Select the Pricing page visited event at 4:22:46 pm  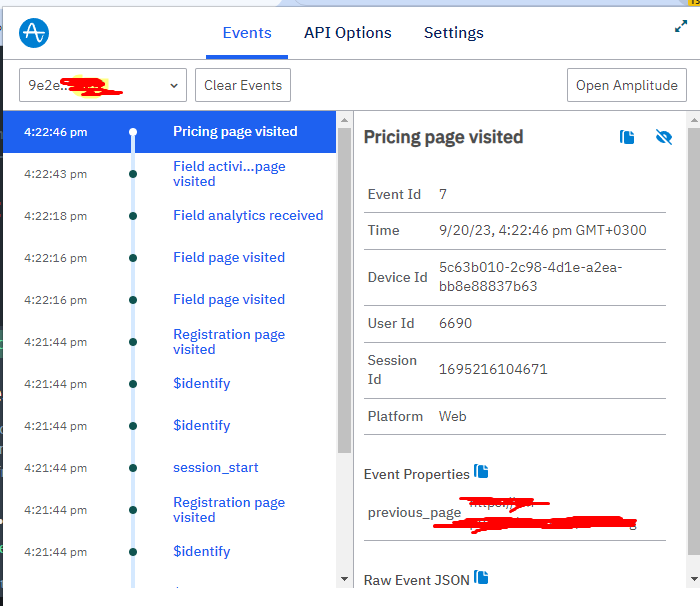[169, 132]
